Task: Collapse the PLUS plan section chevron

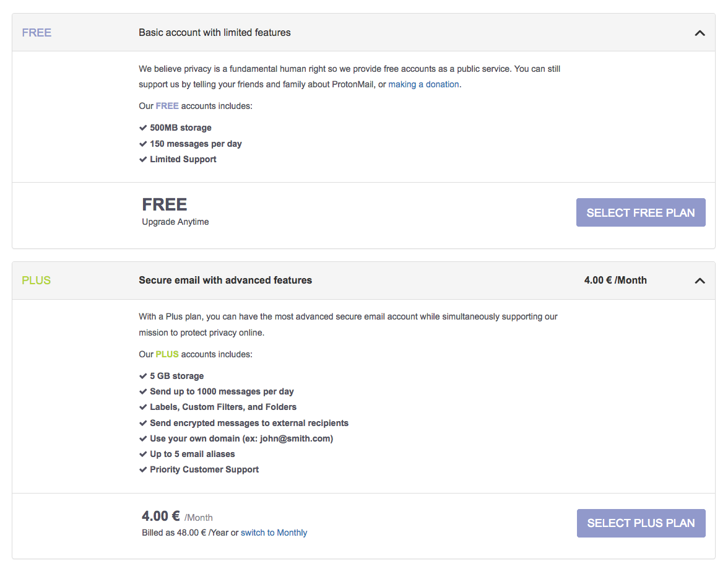Action: coord(700,281)
